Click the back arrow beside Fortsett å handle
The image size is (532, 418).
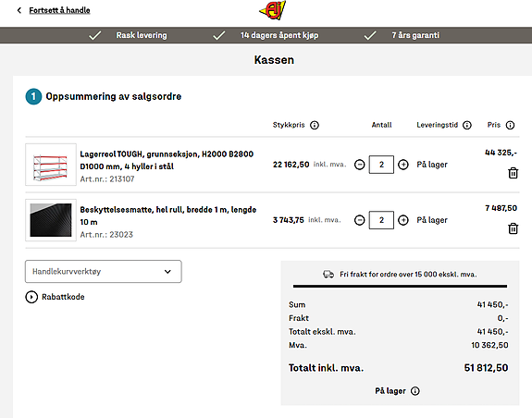pyautogui.click(x=19, y=10)
